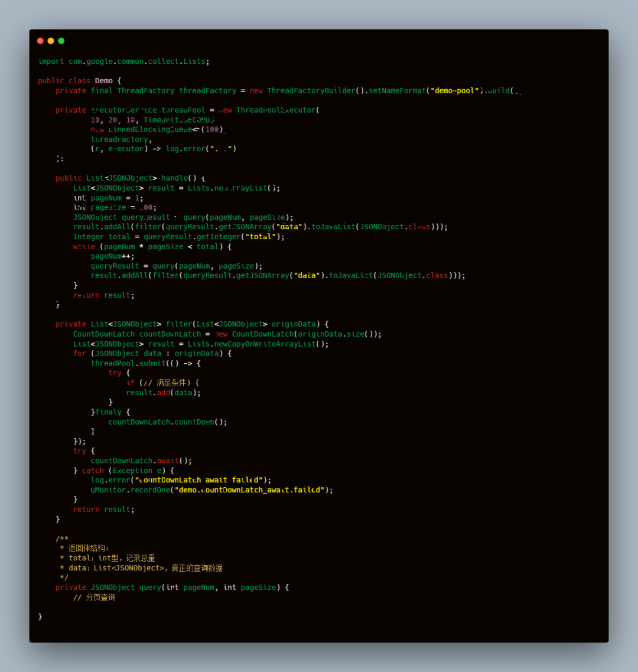This screenshot has width=638, height=672.
Task: Click 'for (JSONObject data : originData)' line
Action: click(152, 353)
